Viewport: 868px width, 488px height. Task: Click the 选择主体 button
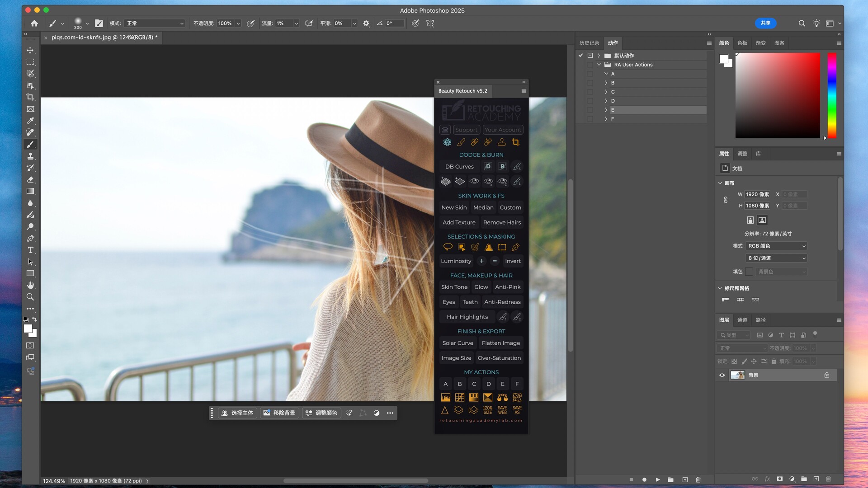[x=238, y=413]
